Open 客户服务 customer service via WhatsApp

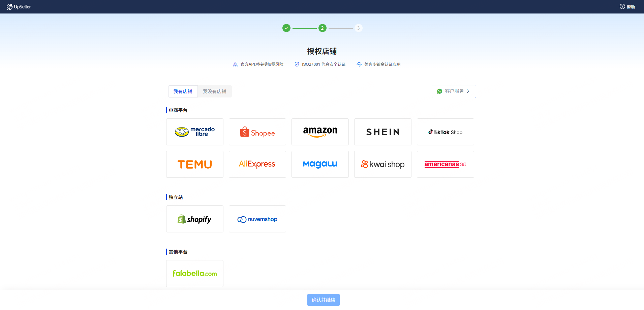click(454, 91)
